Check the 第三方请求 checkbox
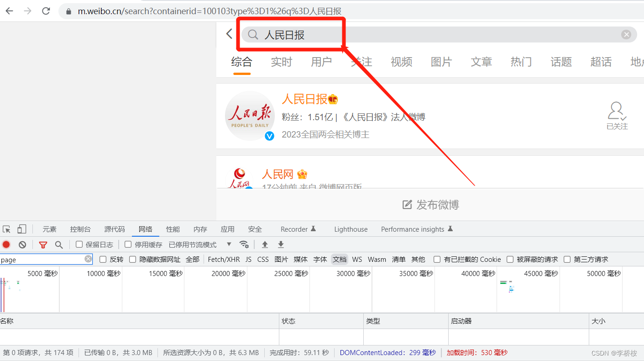 point(567,259)
